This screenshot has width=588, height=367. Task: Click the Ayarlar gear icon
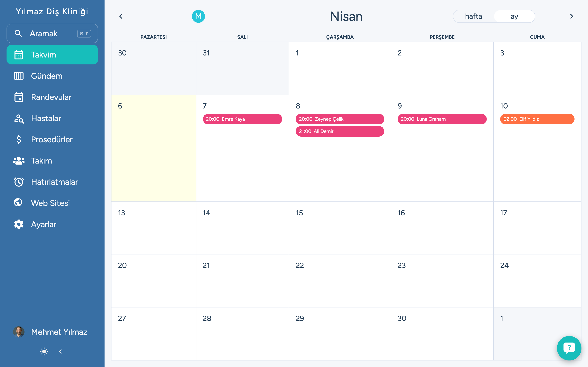(x=19, y=224)
